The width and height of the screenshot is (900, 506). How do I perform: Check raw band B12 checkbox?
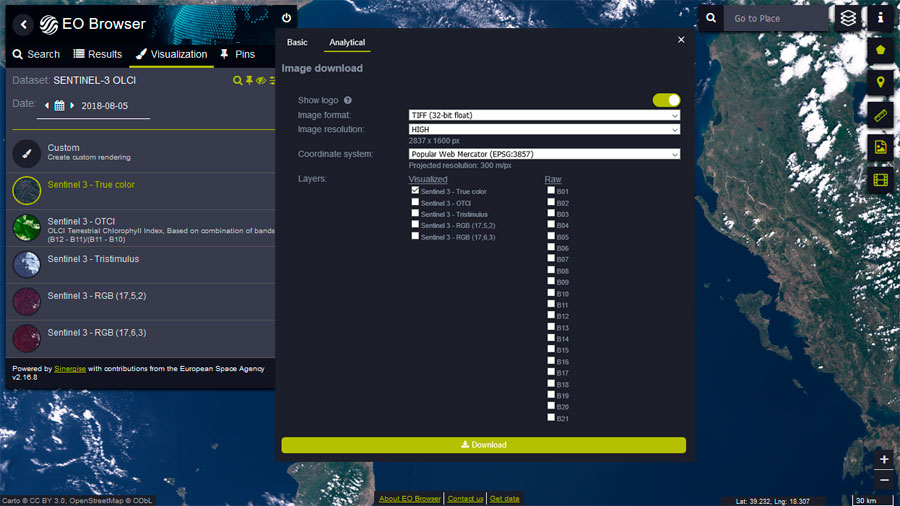[x=550, y=315]
